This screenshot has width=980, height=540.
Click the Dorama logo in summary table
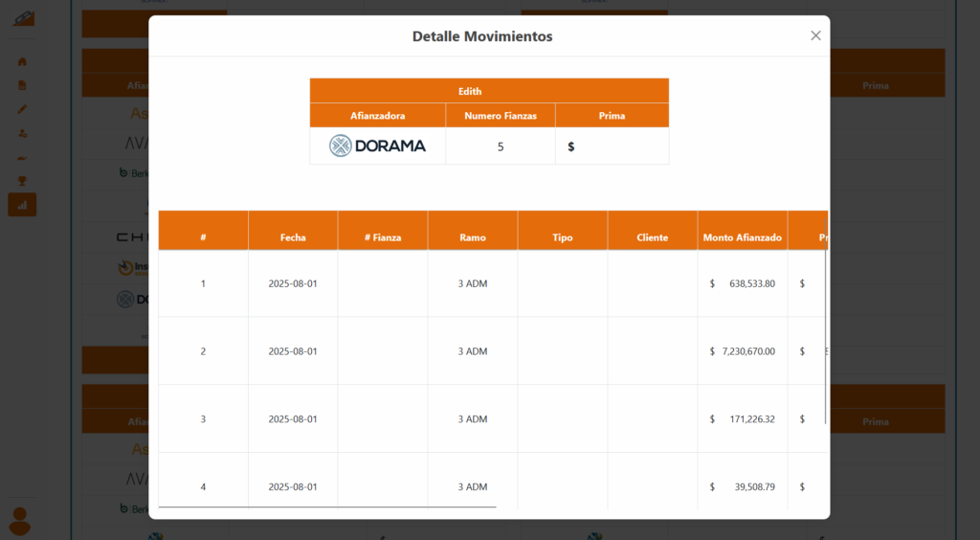pyautogui.click(x=377, y=146)
